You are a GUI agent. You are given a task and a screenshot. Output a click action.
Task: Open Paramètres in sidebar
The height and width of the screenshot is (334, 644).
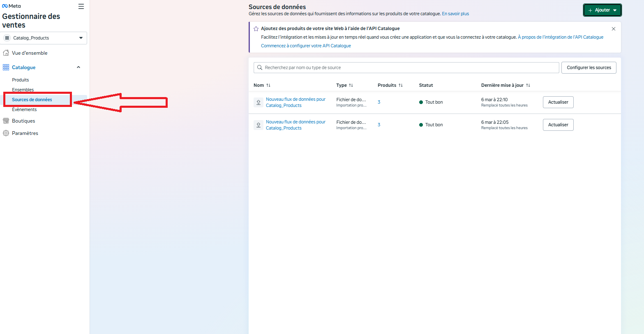click(x=25, y=133)
